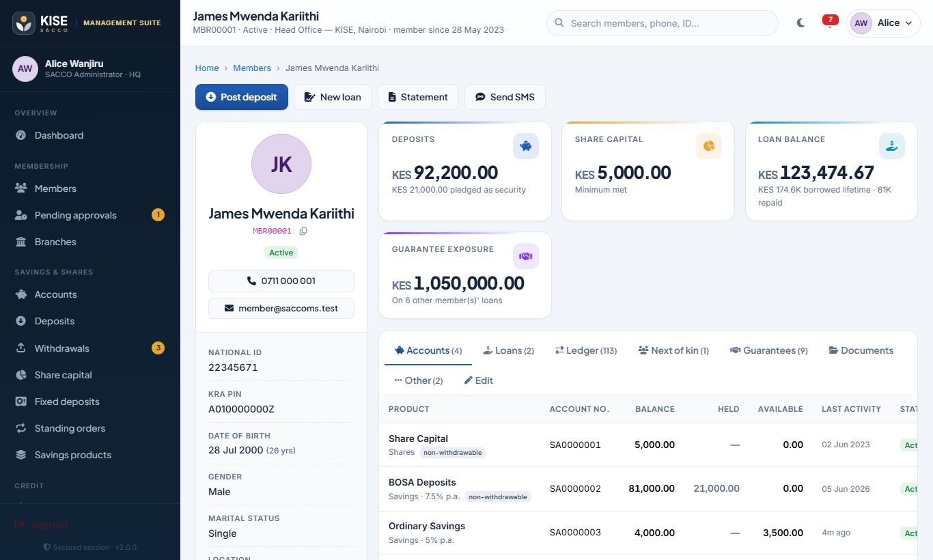Open notifications bell with 7 badge
Image resolution: width=933 pixels, height=560 pixels.
click(x=830, y=22)
